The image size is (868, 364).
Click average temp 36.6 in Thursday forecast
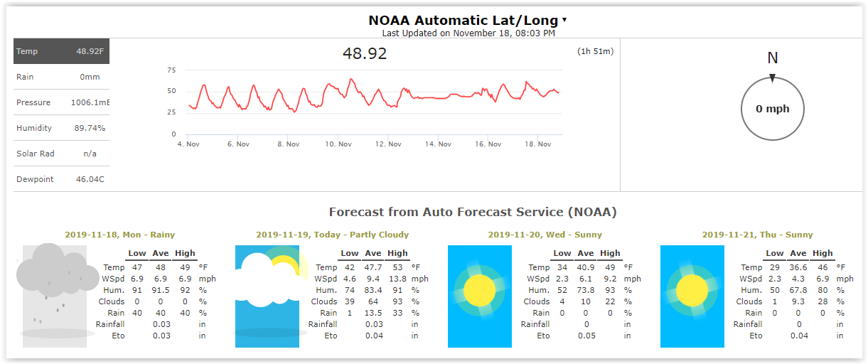(x=798, y=268)
